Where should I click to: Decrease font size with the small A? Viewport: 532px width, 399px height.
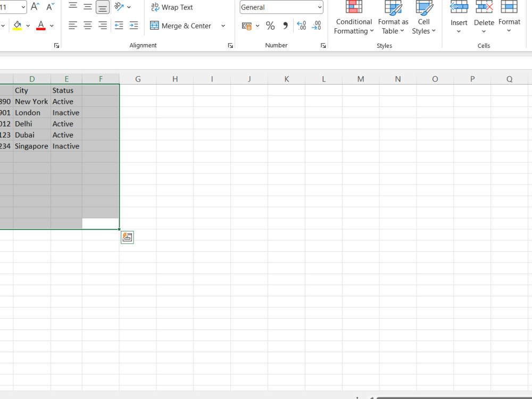(x=50, y=6)
